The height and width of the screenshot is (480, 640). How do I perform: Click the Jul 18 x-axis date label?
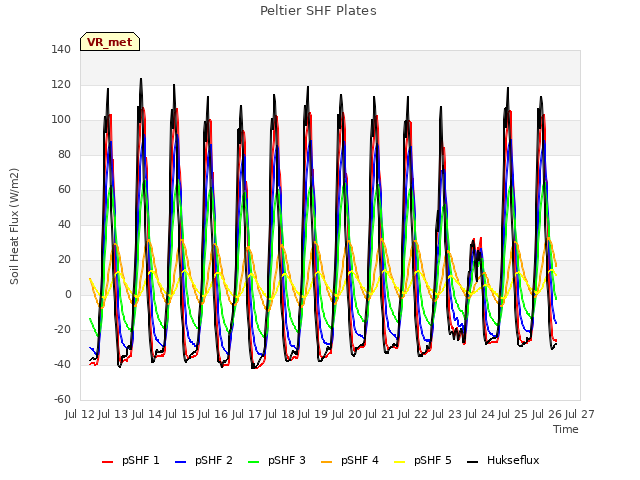click(280, 414)
